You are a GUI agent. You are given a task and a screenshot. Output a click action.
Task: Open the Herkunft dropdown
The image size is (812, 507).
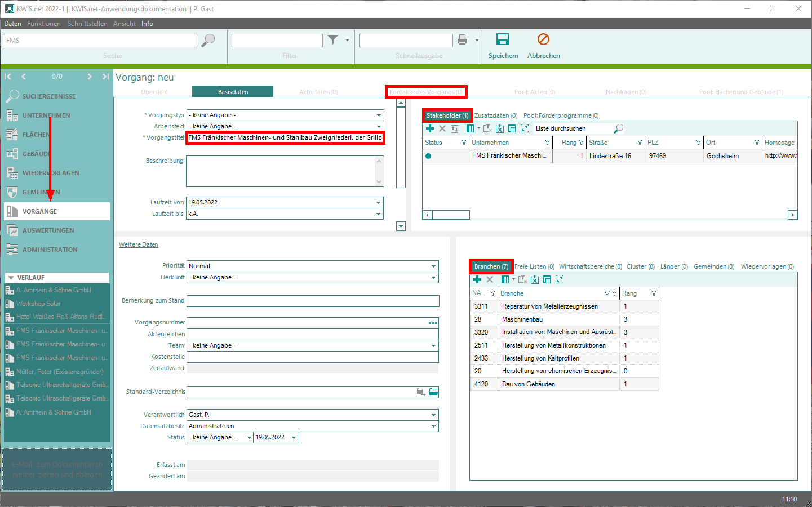(x=433, y=277)
